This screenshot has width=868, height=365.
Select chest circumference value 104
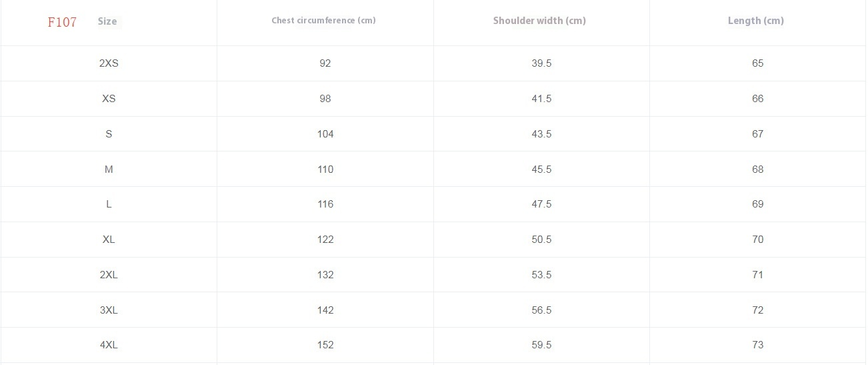[x=325, y=134]
